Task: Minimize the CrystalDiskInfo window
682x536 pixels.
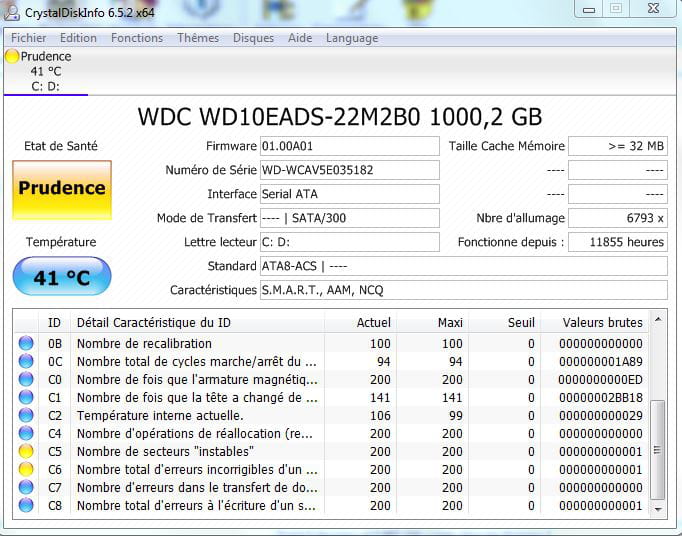Action: click(x=589, y=9)
